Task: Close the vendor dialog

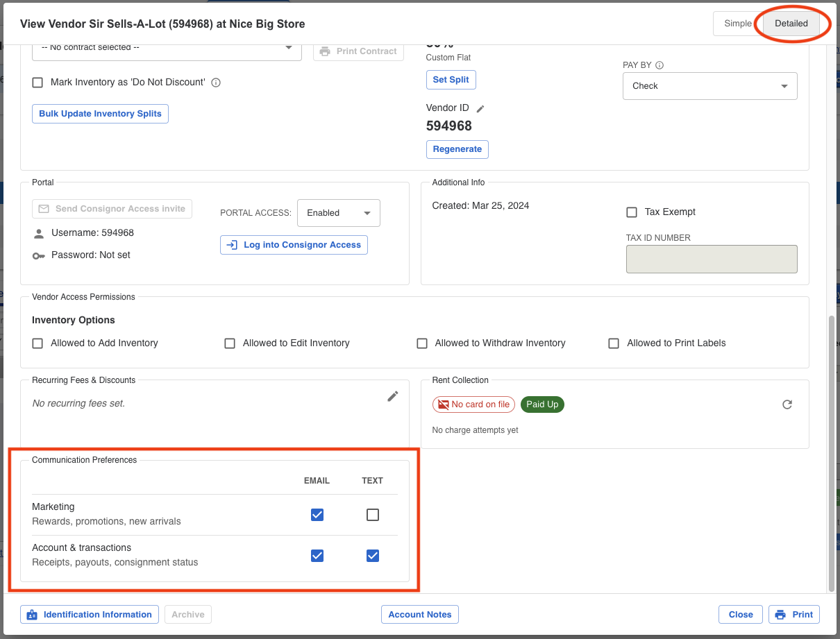Action: [x=741, y=615]
